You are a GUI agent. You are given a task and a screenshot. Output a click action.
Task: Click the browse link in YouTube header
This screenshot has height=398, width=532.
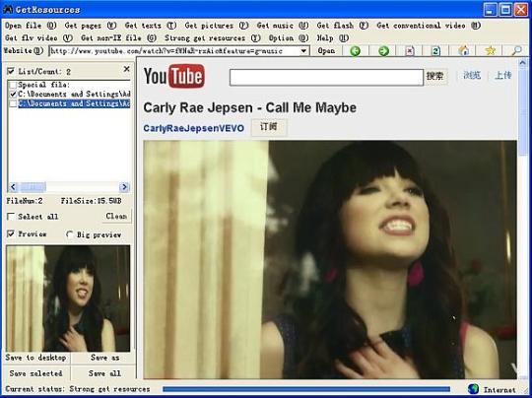472,75
